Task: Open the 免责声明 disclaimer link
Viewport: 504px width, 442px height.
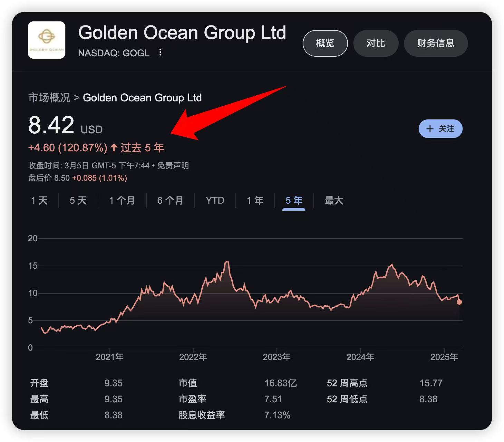Action: tap(173, 165)
